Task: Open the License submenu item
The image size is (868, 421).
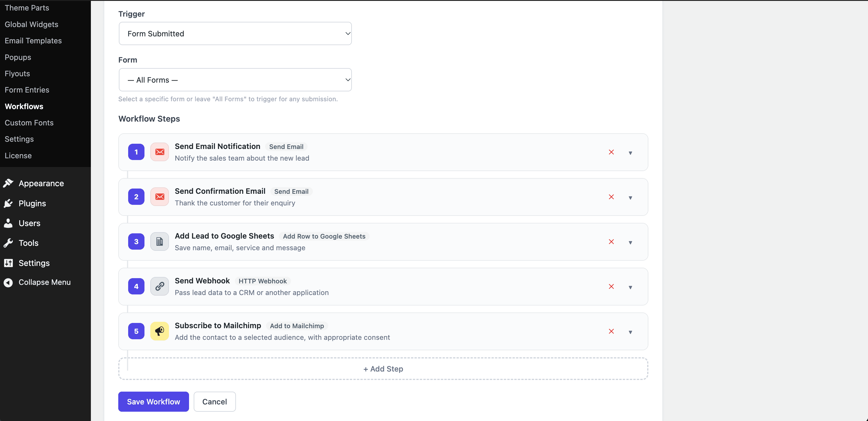Action: 18,155
